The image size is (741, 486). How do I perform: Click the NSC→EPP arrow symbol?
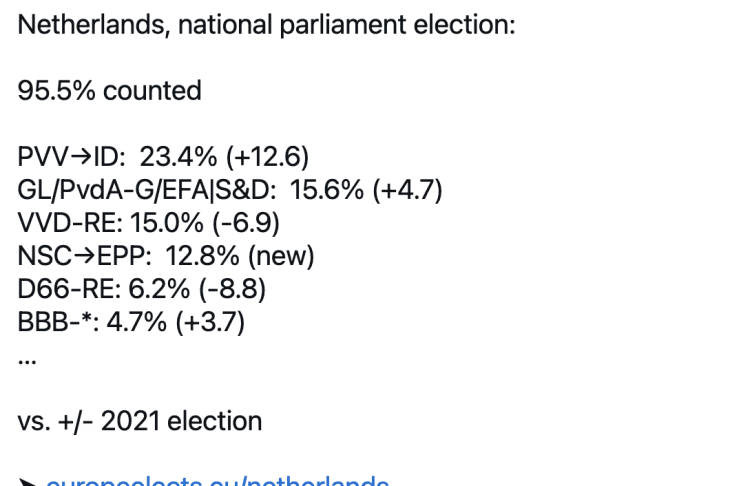85,256
